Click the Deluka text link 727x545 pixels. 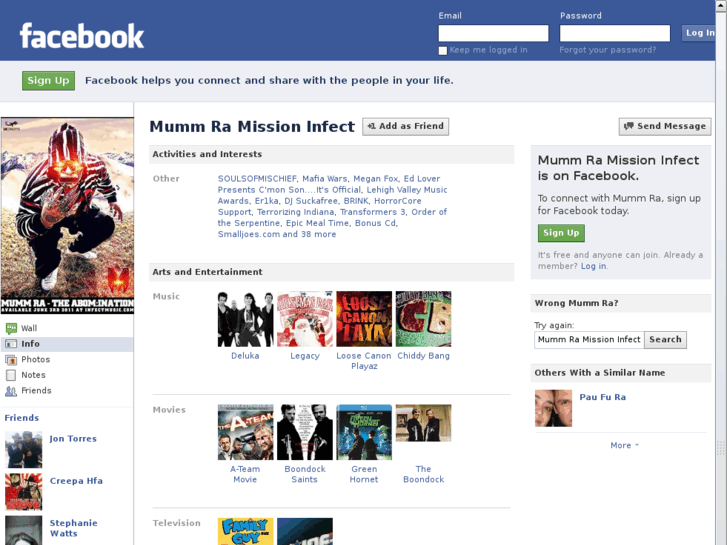pos(245,356)
